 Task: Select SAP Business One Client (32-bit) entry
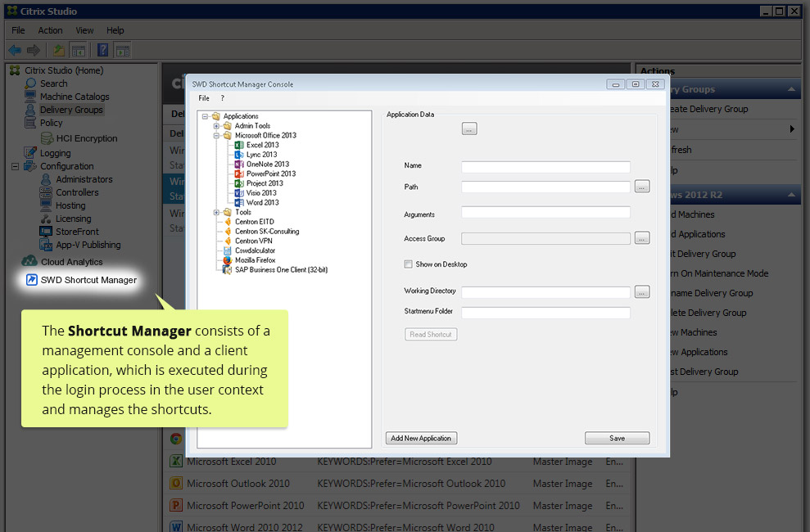click(x=281, y=270)
